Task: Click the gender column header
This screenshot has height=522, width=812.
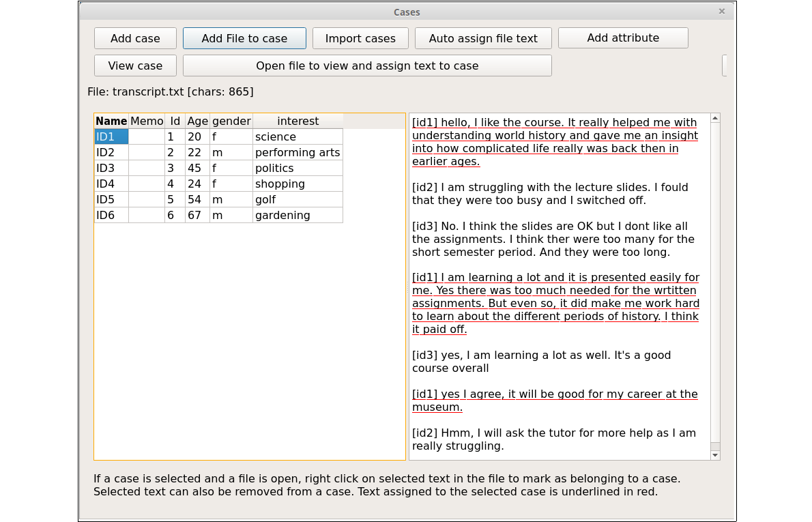Action: click(x=231, y=121)
